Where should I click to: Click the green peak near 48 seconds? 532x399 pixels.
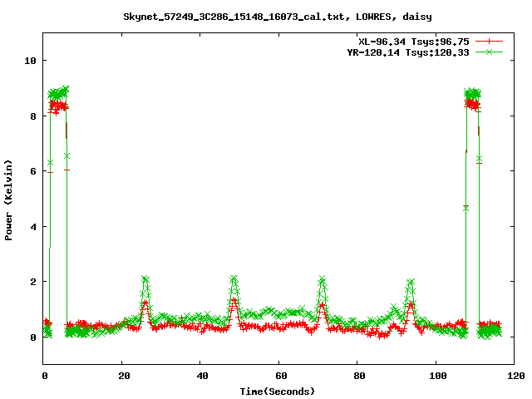pos(234,279)
